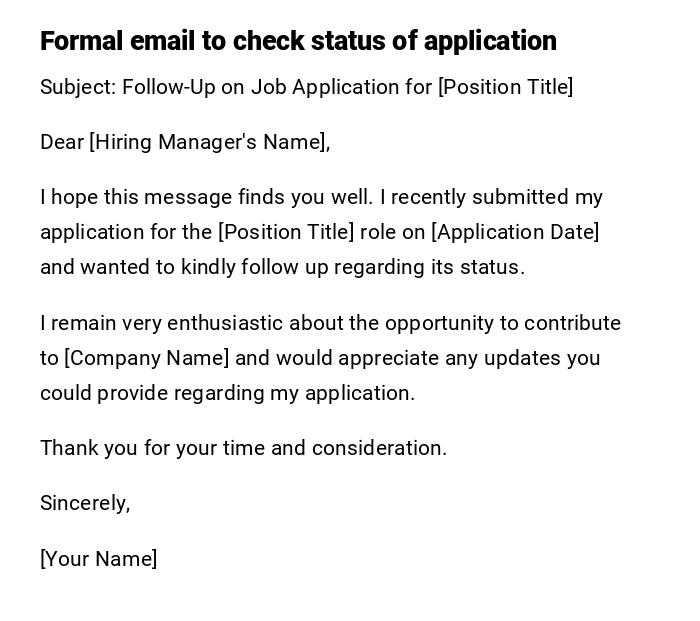Select the [Application Date] placeholder
The image size is (700, 621).
point(515,232)
